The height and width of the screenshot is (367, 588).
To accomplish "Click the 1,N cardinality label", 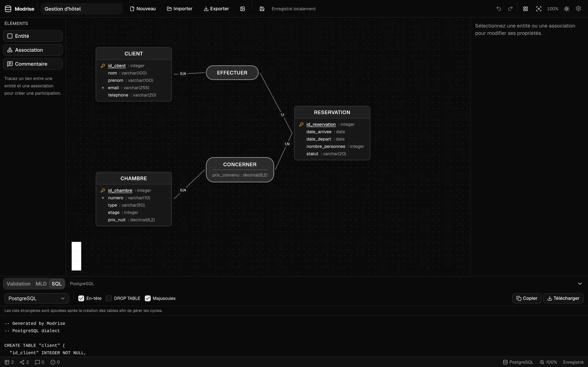I will click(x=287, y=144).
